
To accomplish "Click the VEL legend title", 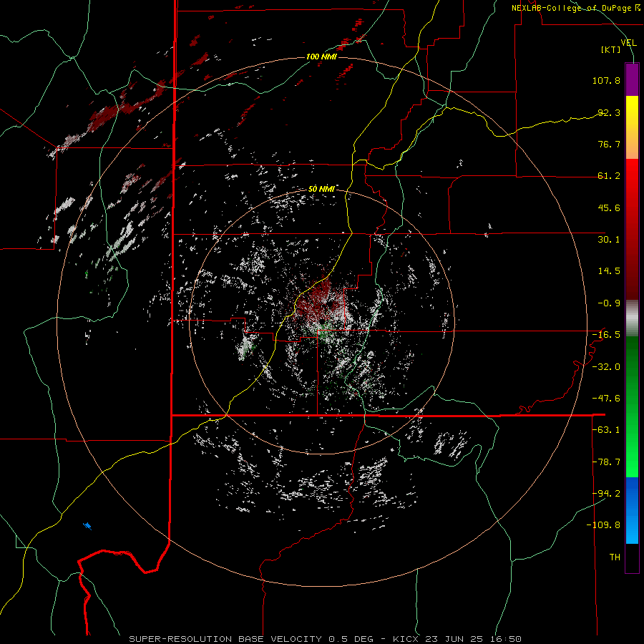I will pos(628,43).
